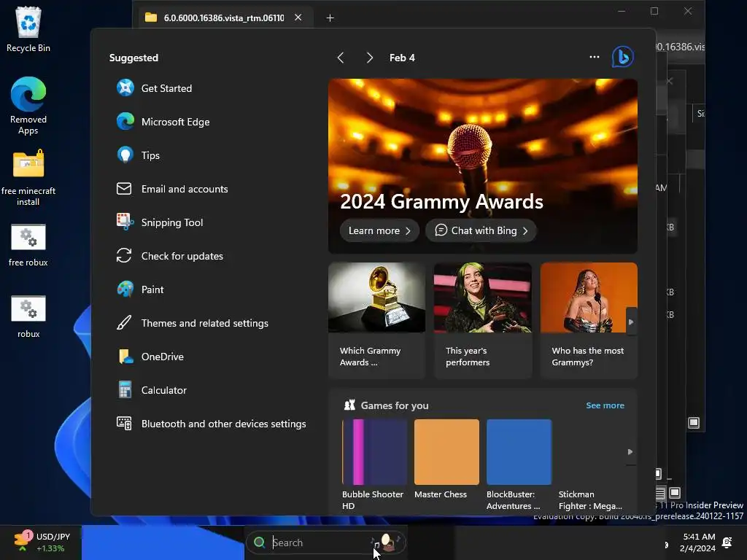Click the Suggested heading text
Viewport: 747px width, 560px height.
click(x=134, y=58)
